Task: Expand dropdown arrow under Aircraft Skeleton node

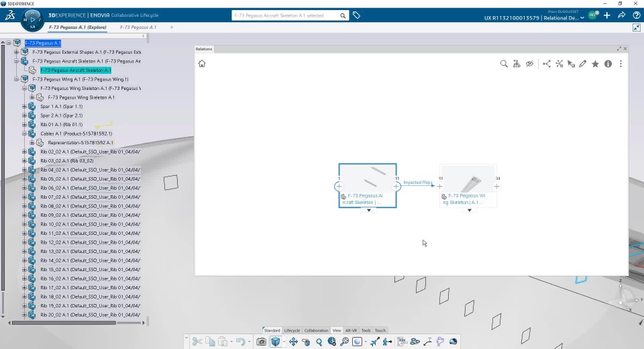Action: point(369,211)
